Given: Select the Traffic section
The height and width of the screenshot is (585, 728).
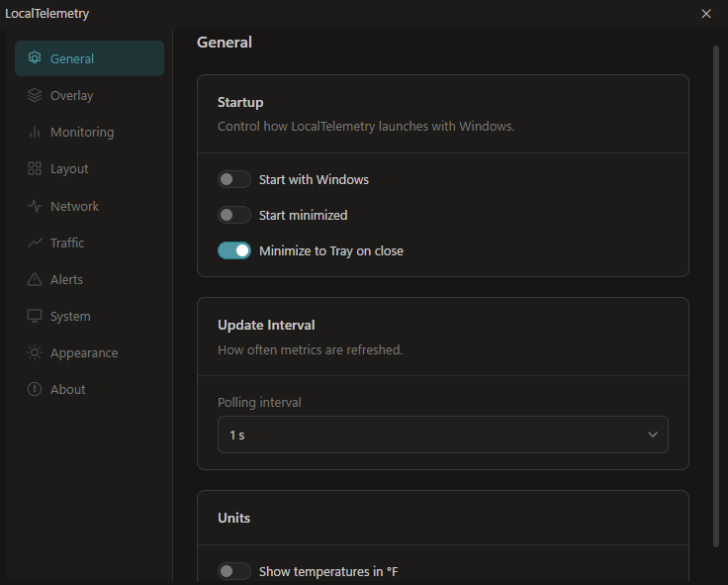Looking at the screenshot, I should click(89, 243).
